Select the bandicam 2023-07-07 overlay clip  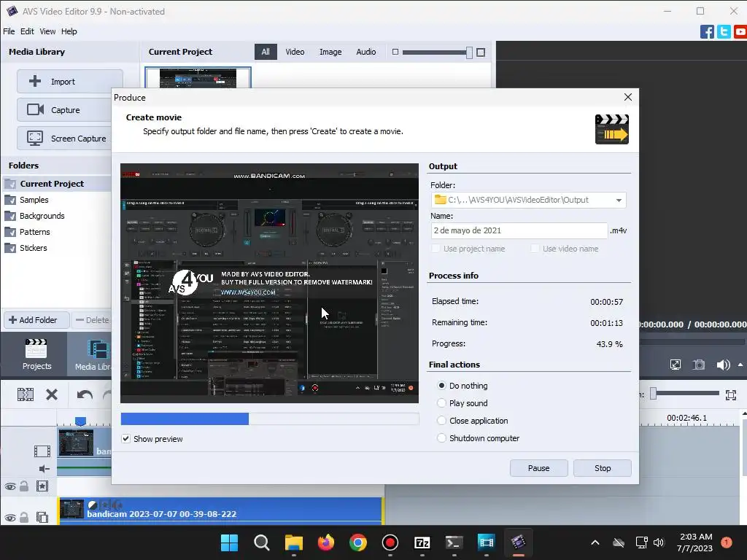click(x=220, y=510)
